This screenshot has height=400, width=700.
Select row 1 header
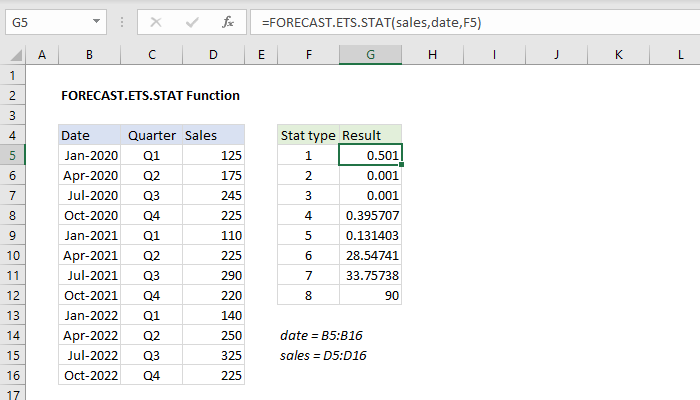point(12,75)
